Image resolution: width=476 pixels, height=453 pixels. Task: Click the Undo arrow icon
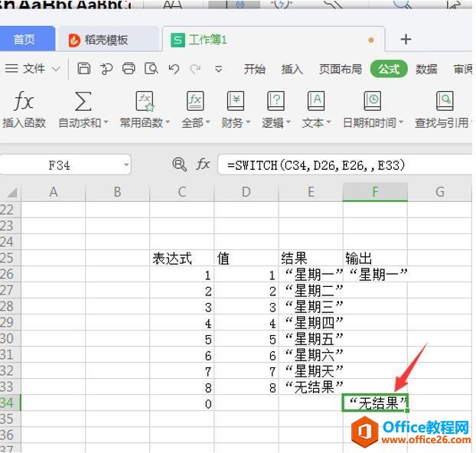174,69
